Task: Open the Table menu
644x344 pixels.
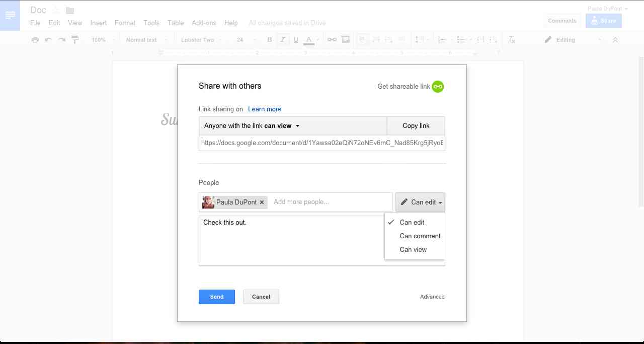Action: pyautogui.click(x=175, y=23)
